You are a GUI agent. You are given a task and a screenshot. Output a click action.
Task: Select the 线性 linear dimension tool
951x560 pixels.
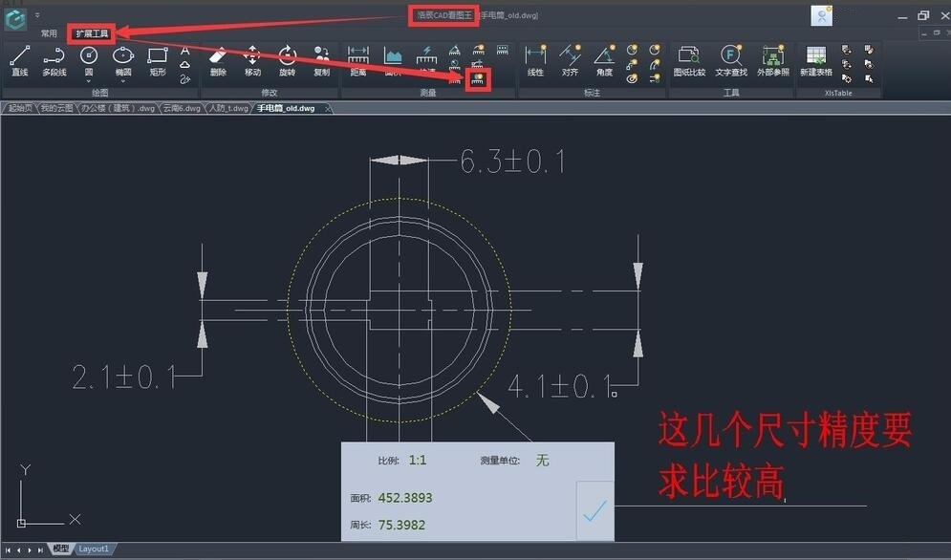[x=537, y=59]
